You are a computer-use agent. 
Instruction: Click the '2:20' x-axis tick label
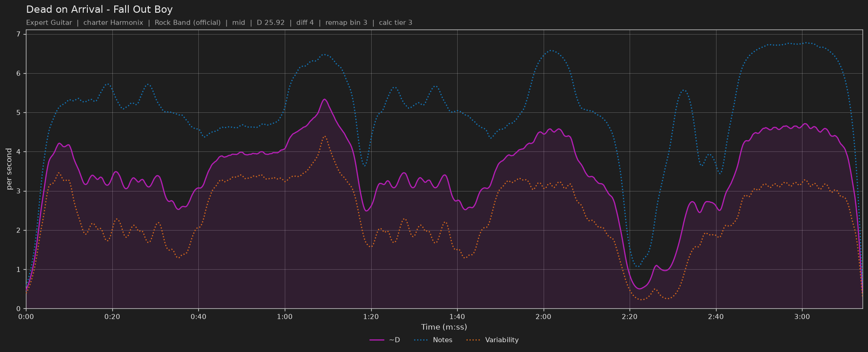[x=630, y=317]
